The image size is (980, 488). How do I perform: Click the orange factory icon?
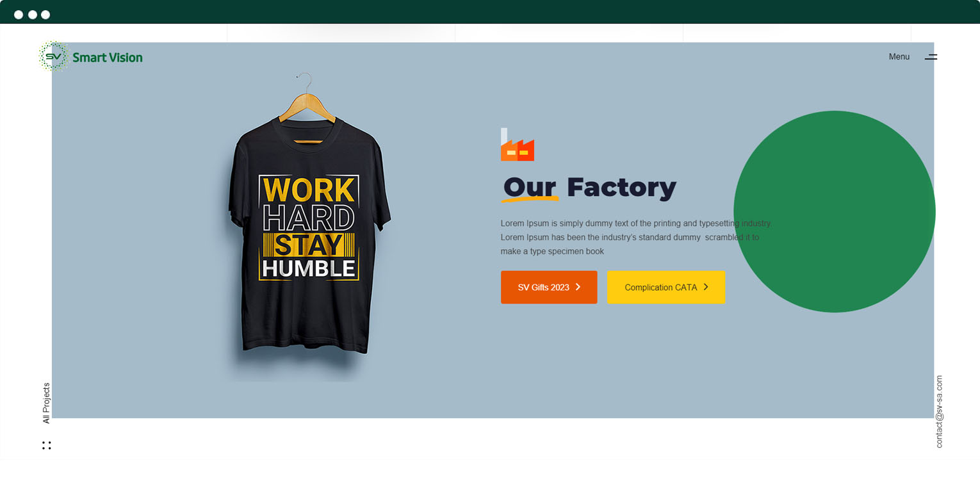tap(517, 144)
